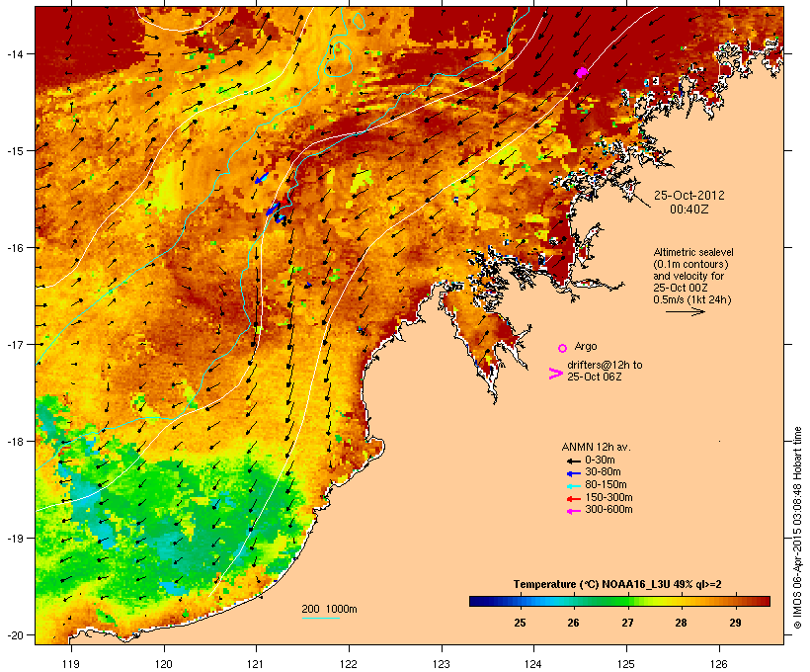Click the '25-Oct-2012' date label

click(x=689, y=196)
